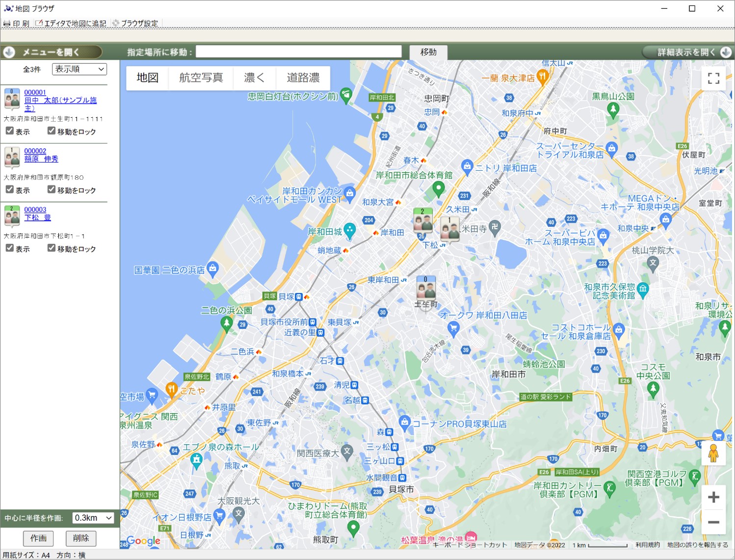Focus the 指定場所に移動 input field

click(299, 52)
